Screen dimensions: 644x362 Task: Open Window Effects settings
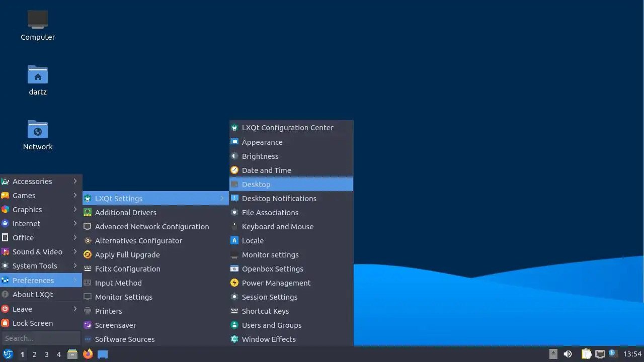(x=291, y=339)
